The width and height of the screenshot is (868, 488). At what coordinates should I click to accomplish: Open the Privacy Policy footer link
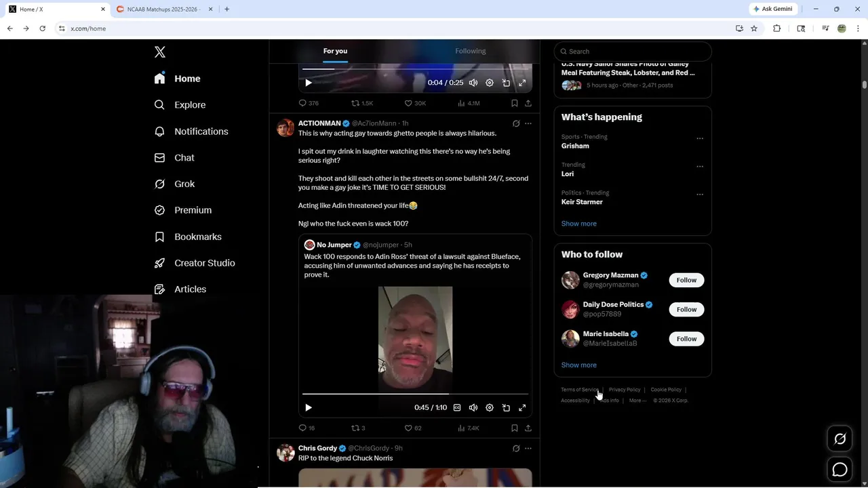(625, 390)
